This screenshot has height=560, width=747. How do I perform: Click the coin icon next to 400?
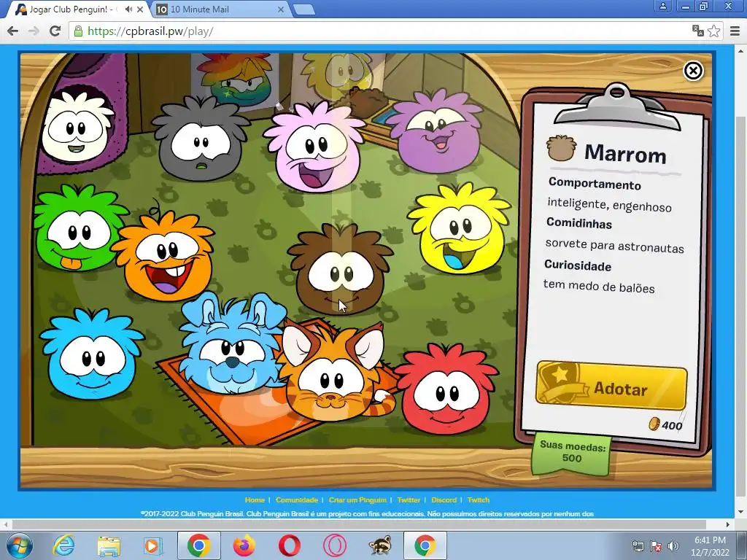[x=654, y=424]
